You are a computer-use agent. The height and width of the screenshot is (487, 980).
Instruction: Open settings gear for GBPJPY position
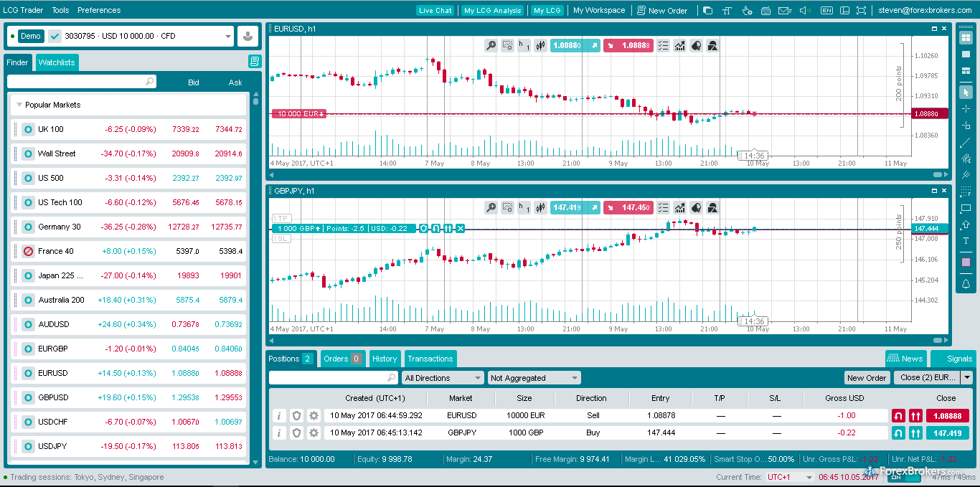tap(314, 433)
